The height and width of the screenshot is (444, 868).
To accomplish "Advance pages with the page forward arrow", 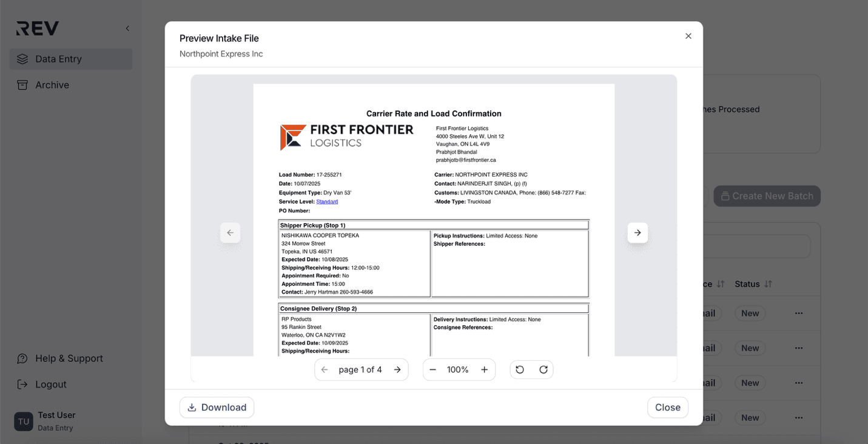I will click(398, 369).
